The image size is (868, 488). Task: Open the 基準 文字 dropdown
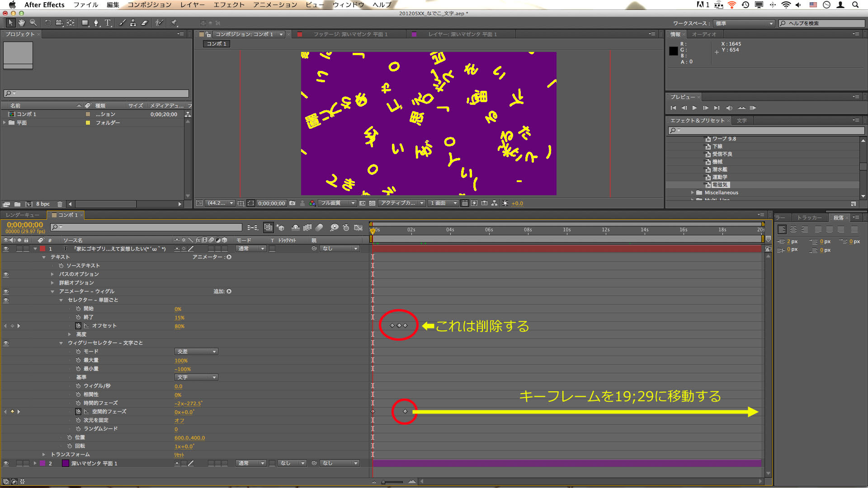196,377
